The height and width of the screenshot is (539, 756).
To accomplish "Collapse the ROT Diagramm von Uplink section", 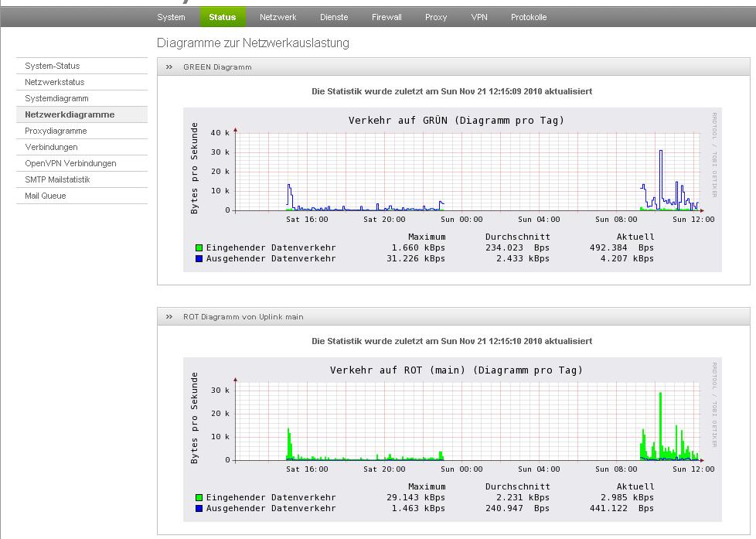I will (169, 317).
